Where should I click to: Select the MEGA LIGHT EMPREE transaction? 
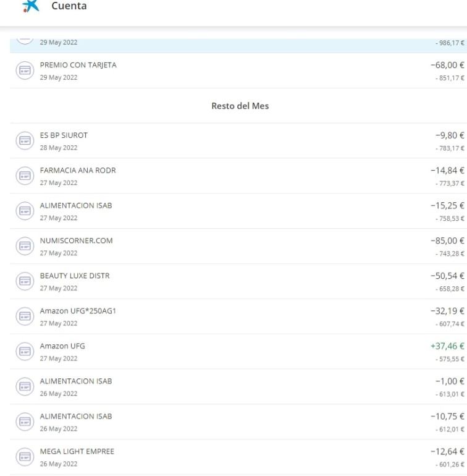[x=77, y=452]
